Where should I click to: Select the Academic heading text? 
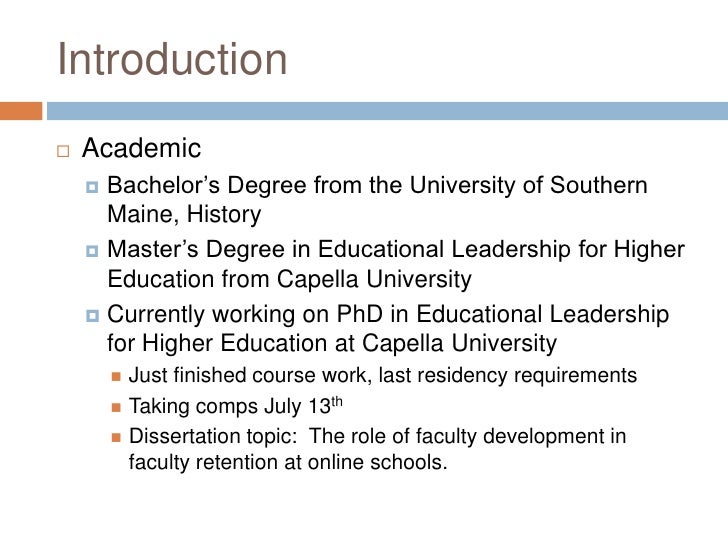tap(141, 148)
